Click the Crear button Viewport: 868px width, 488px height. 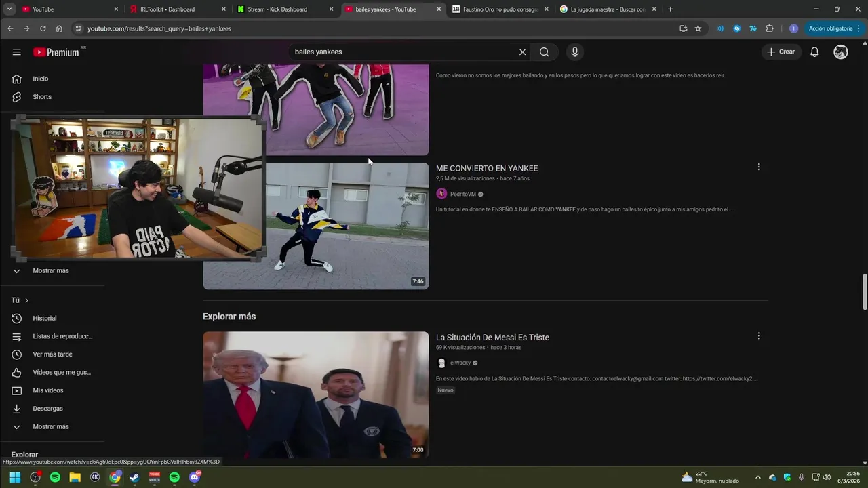point(781,52)
